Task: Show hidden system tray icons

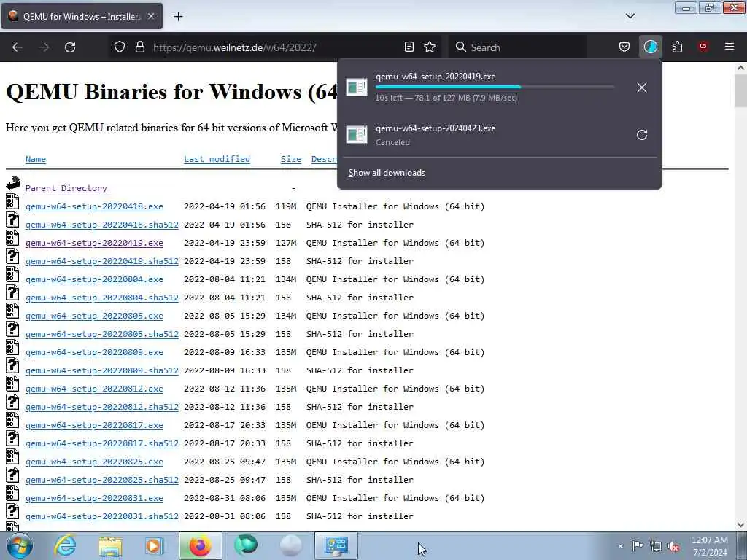Action: [x=620, y=546]
